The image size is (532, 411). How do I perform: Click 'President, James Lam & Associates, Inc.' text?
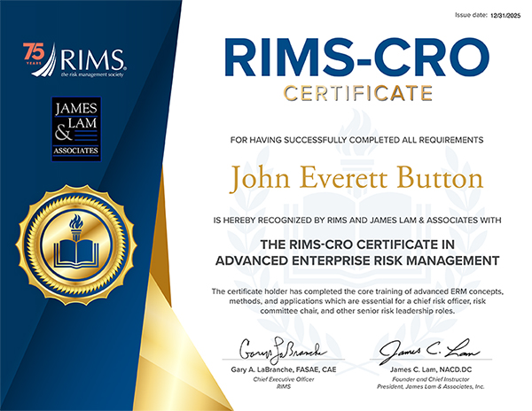coord(431,386)
